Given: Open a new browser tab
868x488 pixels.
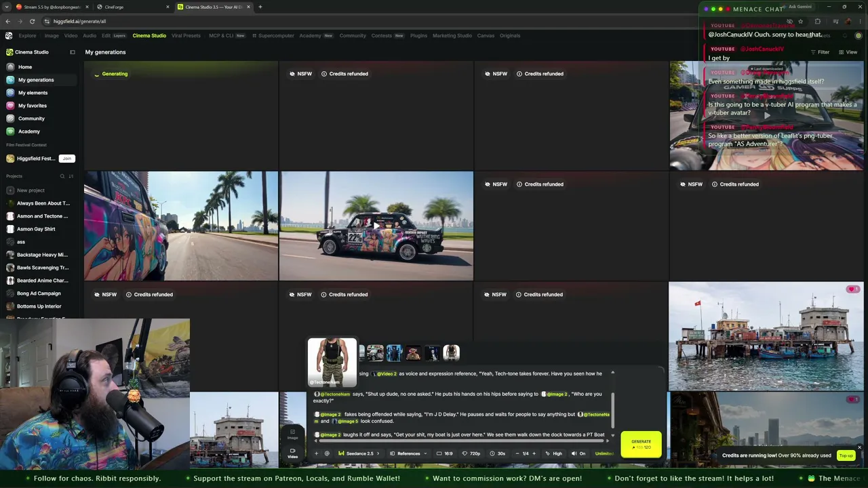Looking at the screenshot, I should [x=260, y=7].
